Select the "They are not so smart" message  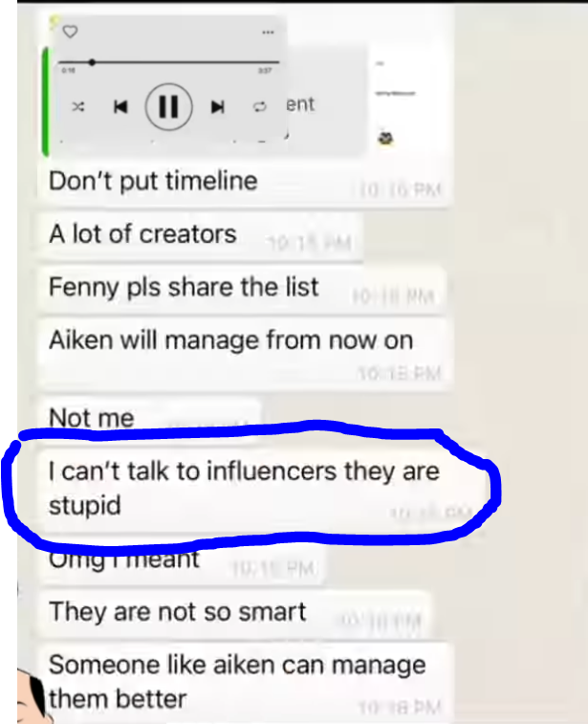coord(233,612)
